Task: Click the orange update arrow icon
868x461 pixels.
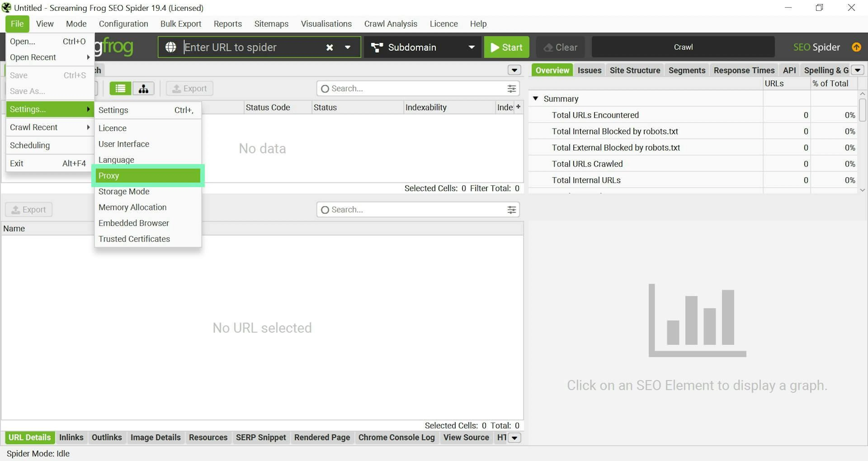Action: point(856,47)
